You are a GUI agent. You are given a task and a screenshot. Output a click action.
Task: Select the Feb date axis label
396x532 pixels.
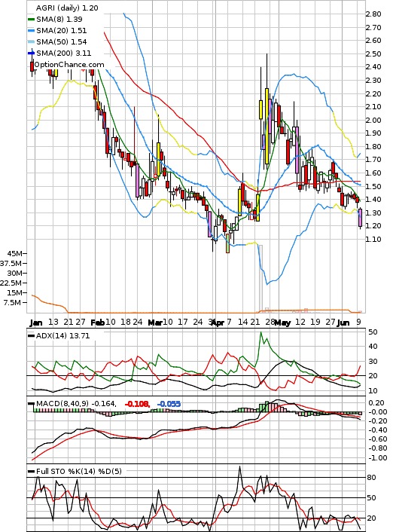point(97,323)
